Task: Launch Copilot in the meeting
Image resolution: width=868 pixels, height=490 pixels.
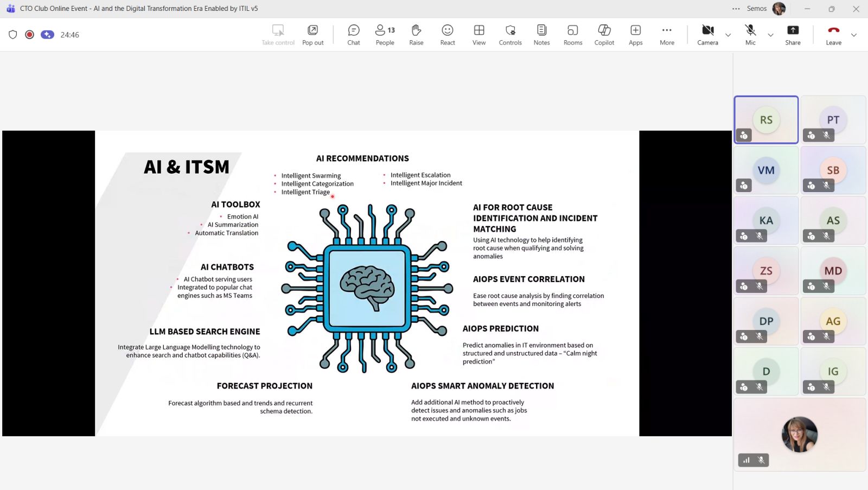Action: (604, 35)
